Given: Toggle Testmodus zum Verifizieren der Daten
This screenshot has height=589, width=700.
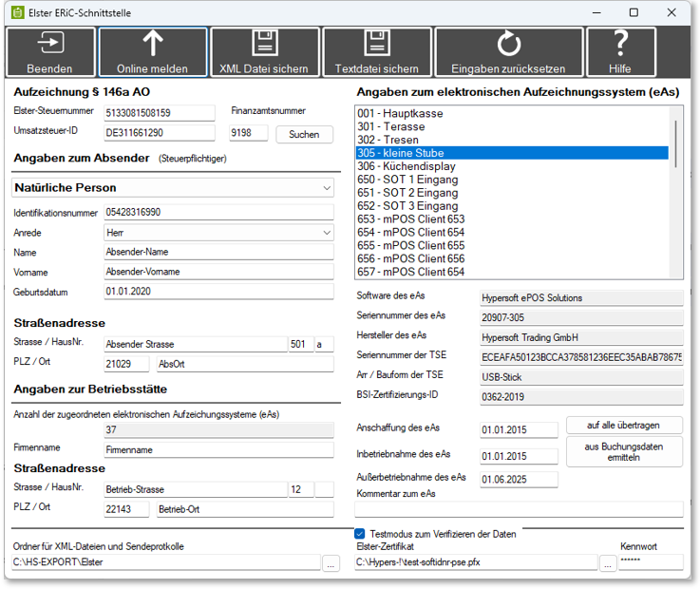Looking at the screenshot, I should coord(361,534).
